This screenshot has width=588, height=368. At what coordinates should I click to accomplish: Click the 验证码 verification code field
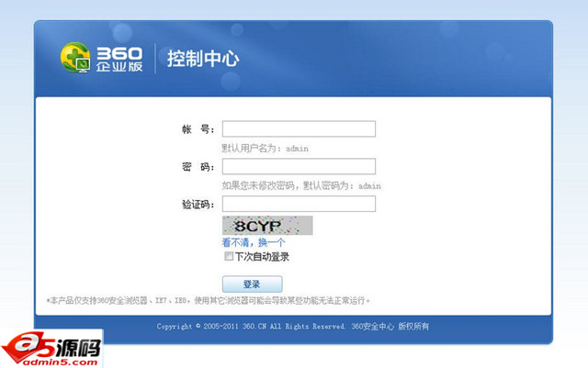click(299, 204)
